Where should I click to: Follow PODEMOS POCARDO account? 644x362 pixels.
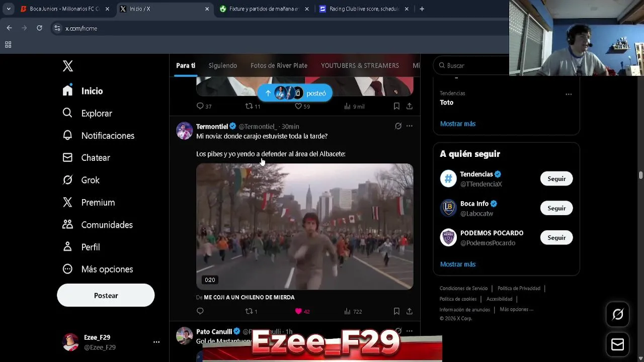[556, 238]
